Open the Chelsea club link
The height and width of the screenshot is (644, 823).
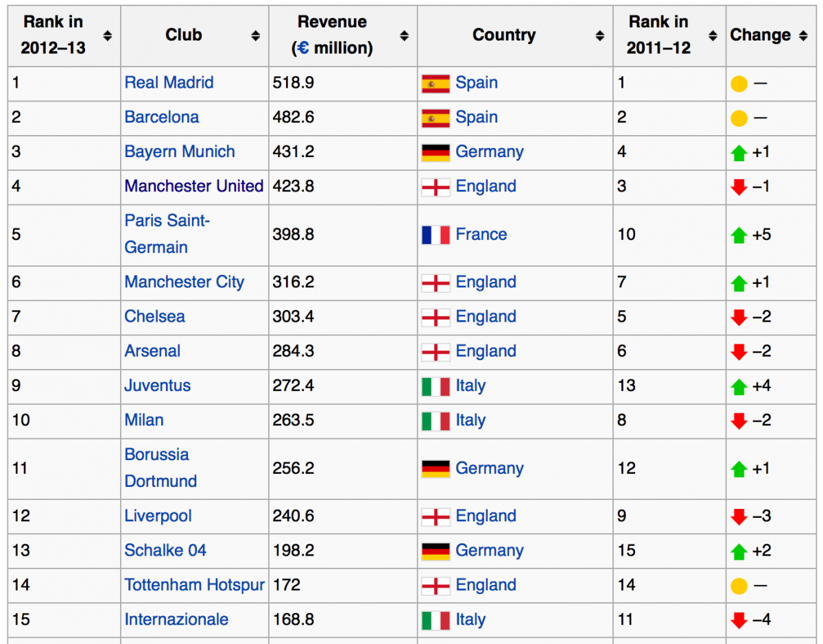[154, 317]
